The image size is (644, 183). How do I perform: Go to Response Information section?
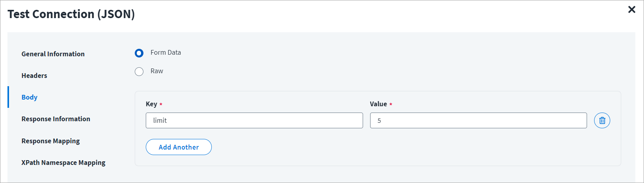56,119
